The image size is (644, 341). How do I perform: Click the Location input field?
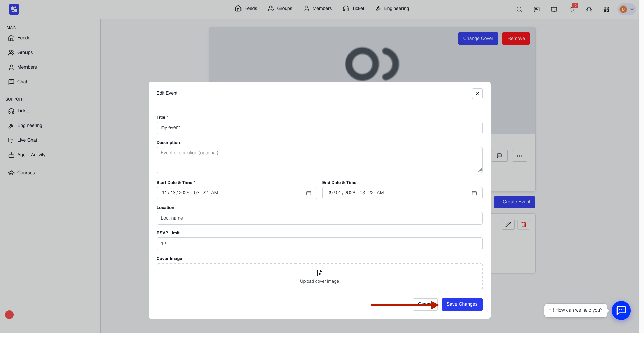(x=319, y=218)
